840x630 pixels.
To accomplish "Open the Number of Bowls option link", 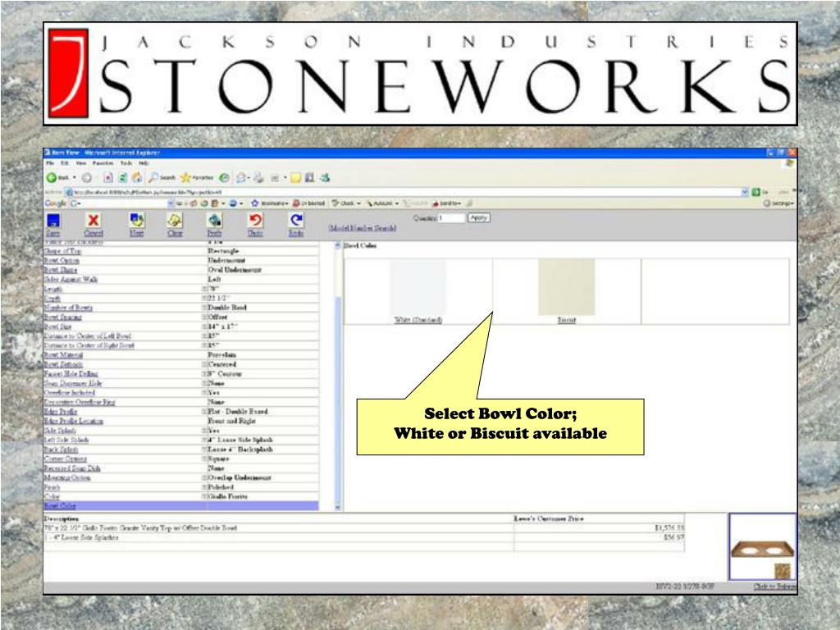I will (x=68, y=308).
